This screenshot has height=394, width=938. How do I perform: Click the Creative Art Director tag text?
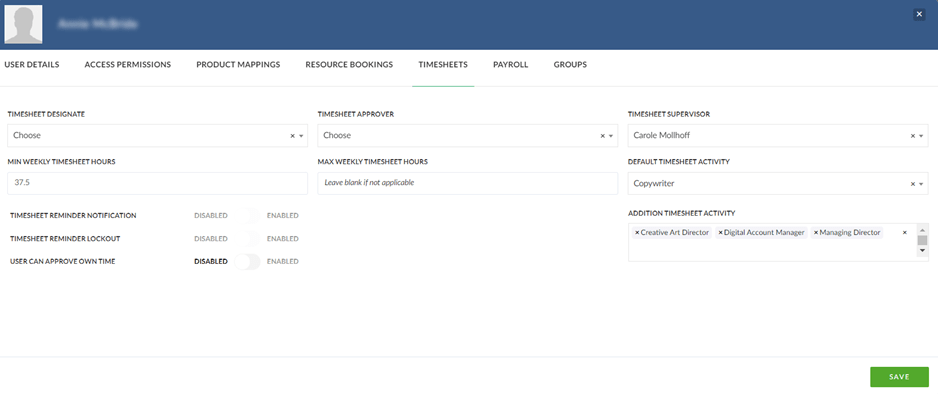(675, 233)
